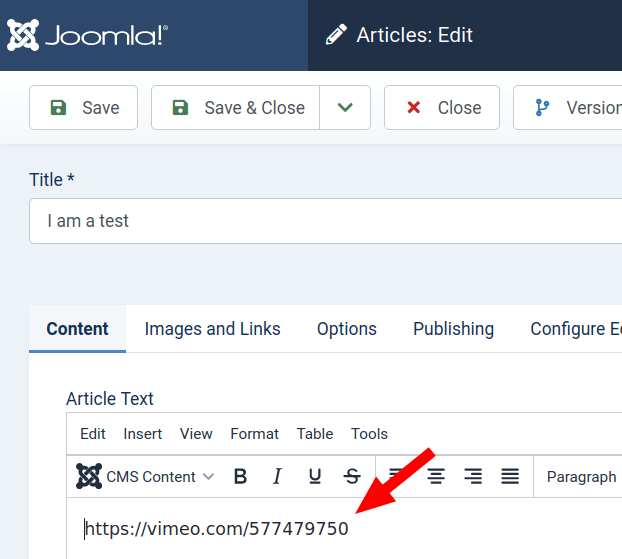Expand the Save & Close dropdown arrow

[345, 108]
